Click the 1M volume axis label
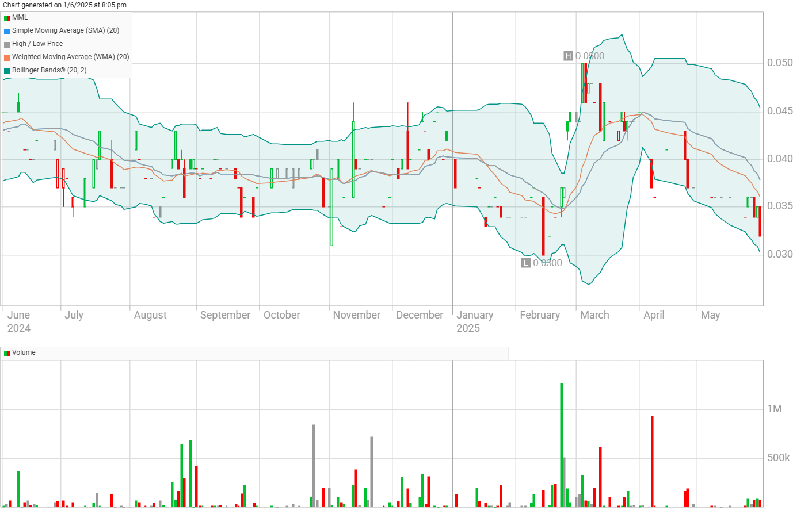812x514 pixels. pyautogui.click(x=774, y=409)
